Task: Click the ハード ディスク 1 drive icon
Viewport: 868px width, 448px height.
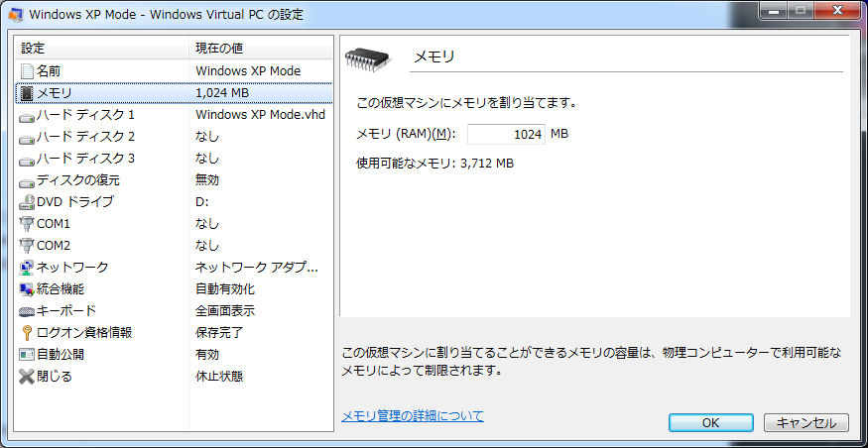Action: [27, 117]
